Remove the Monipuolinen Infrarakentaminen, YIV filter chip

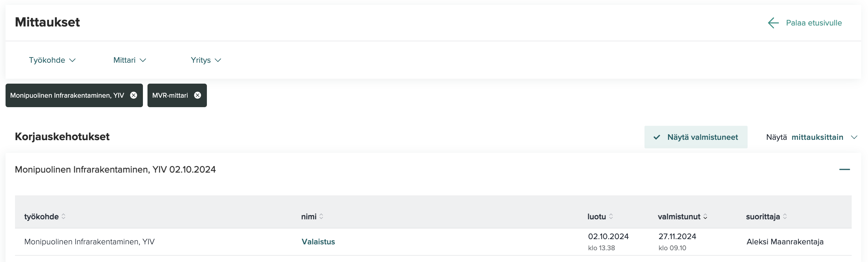[133, 95]
